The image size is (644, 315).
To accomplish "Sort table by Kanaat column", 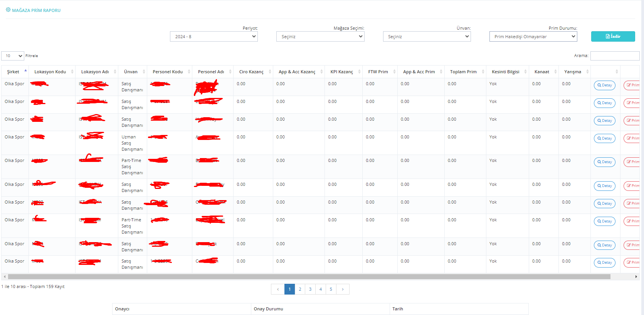I will (x=543, y=72).
